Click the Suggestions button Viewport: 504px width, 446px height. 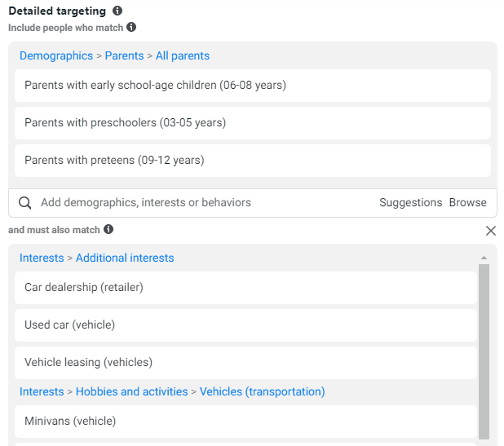[x=410, y=202]
